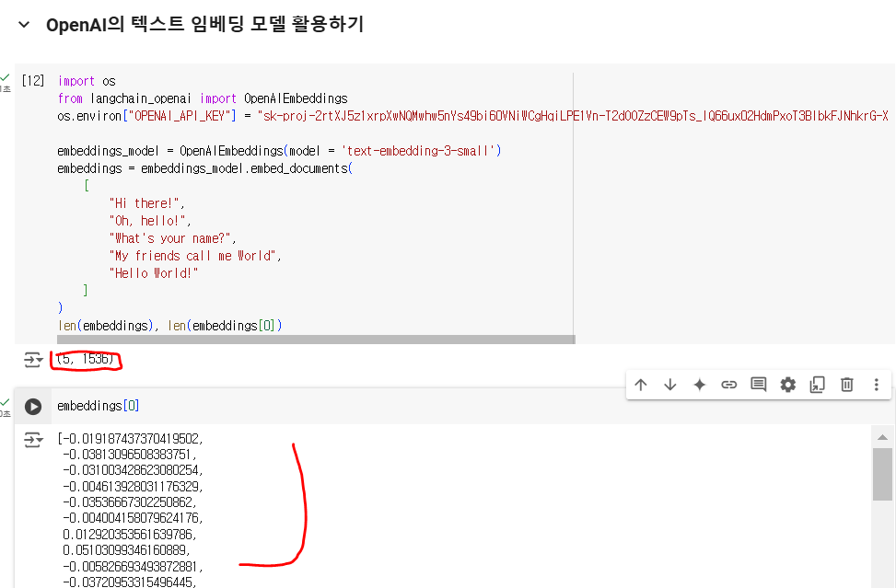
Task: Toggle output options for first cell result
Action: click(x=33, y=360)
